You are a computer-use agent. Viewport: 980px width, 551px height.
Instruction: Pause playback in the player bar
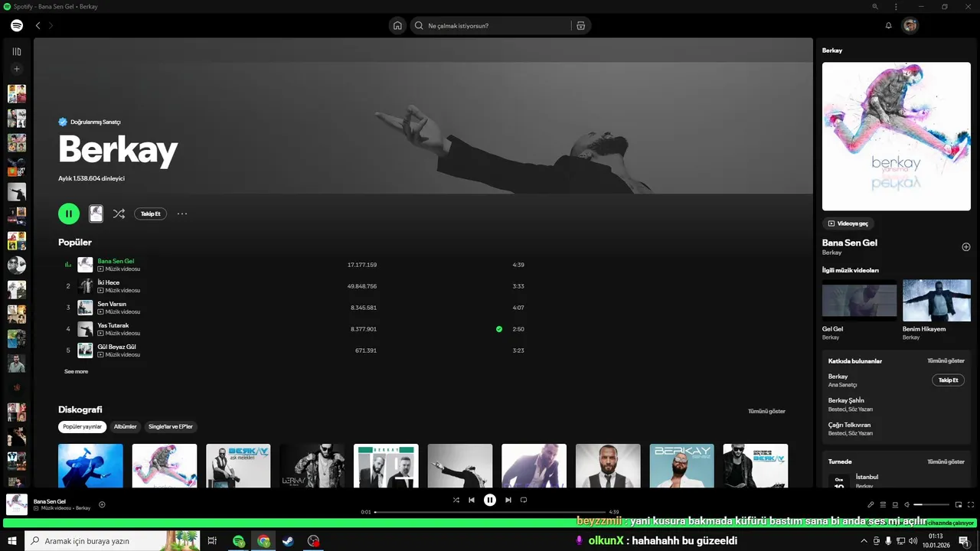490,500
